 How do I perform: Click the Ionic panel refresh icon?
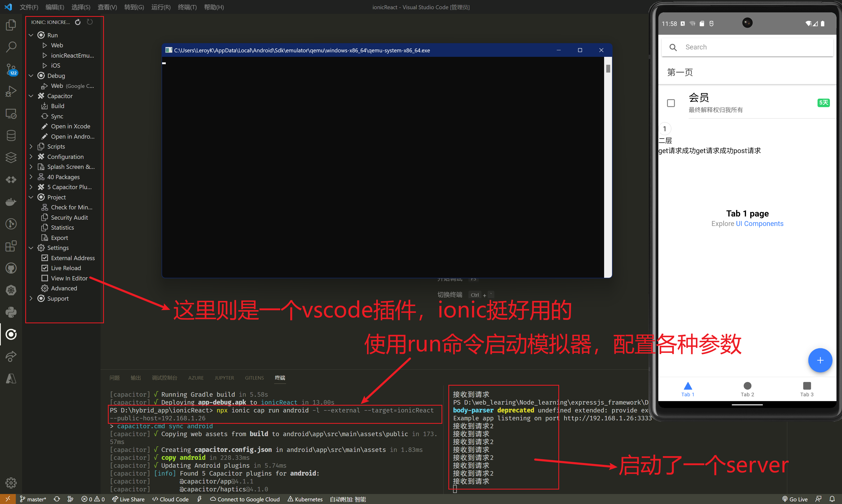point(78,22)
